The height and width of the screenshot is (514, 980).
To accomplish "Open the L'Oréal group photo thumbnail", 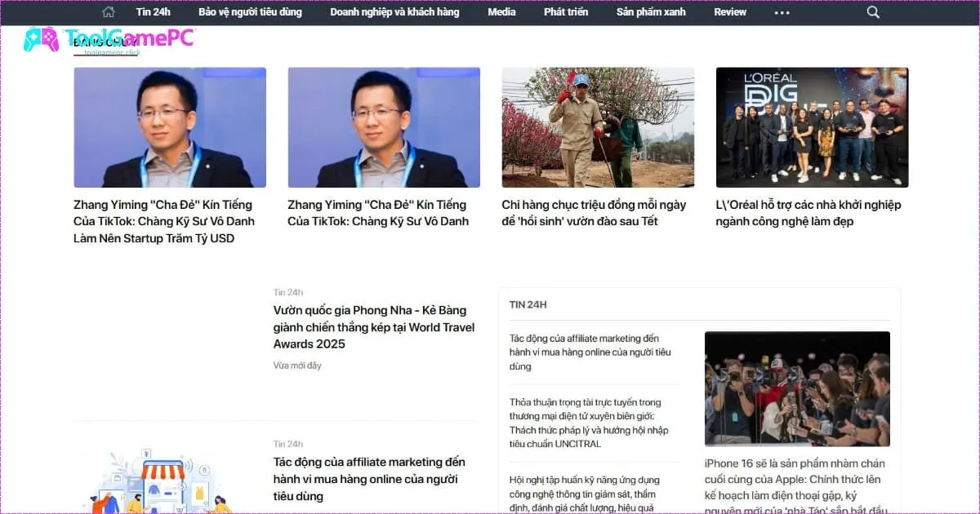I will point(812,127).
